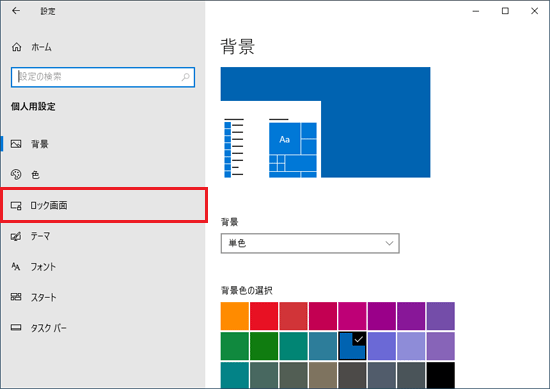
Task: Maximize the 設定 window
Action: [x=505, y=11]
